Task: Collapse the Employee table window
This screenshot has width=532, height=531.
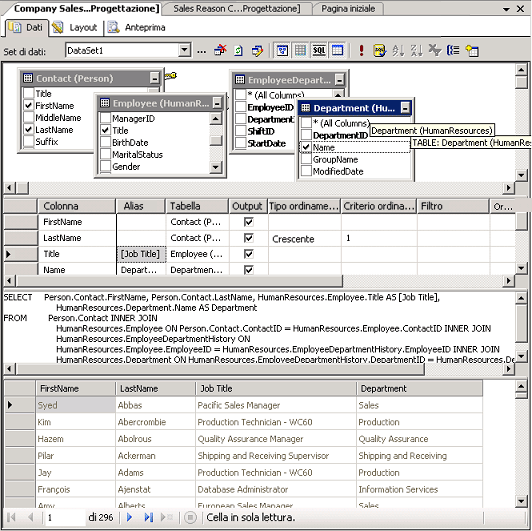Action: click(217, 103)
